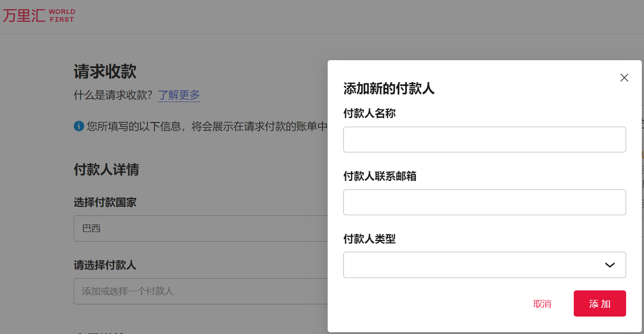Click the World First logo
The height and width of the screenshot is (334, 644).
(x=39, y=15)
